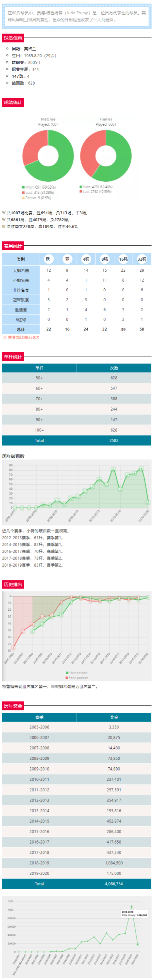This screenshot has width=153, height=980.
Task: Click the 32强 column header badge
Action: (x=142, y=259)
